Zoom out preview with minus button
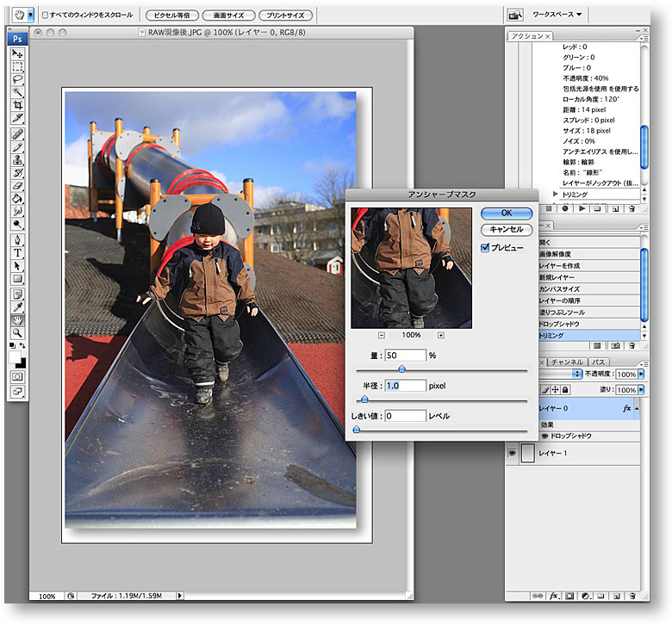Image resolution: width=672 pixels, height=625 pixels. tap(381, 335)
